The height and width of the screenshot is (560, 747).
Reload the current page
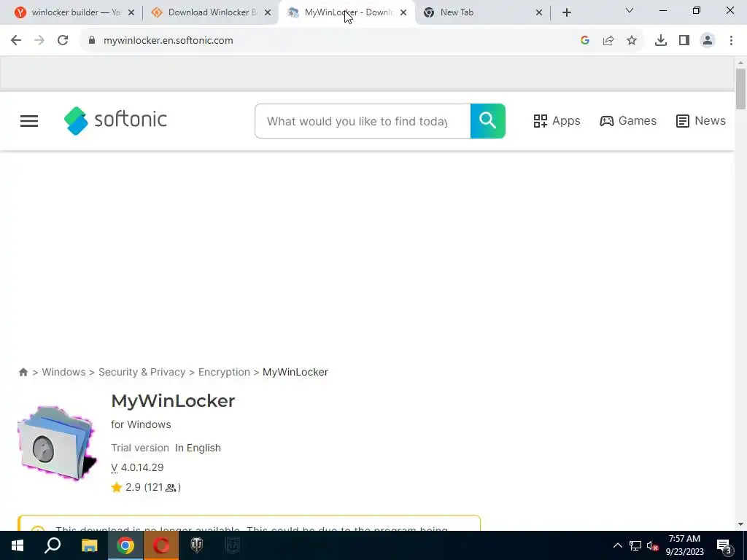coord(63,41)
